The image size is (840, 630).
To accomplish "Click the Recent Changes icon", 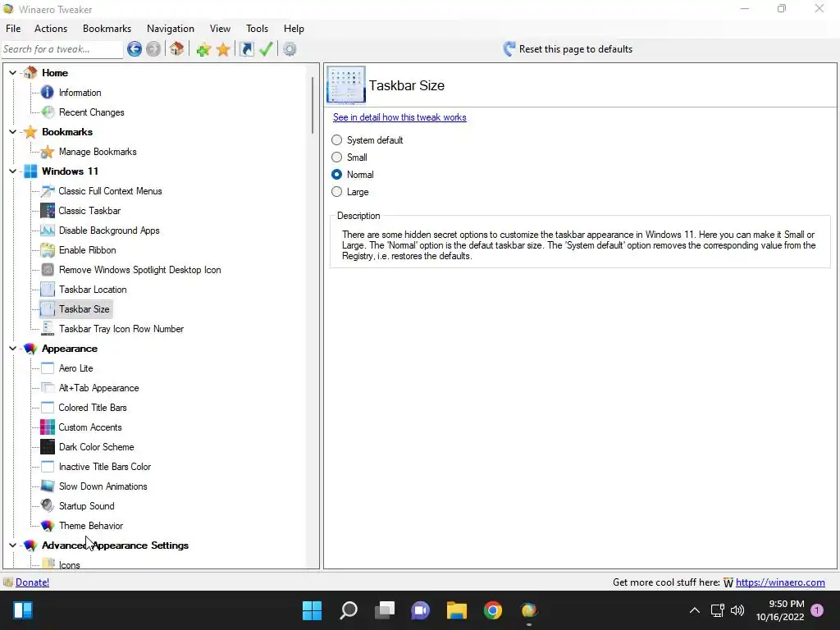I will (47, 112).
